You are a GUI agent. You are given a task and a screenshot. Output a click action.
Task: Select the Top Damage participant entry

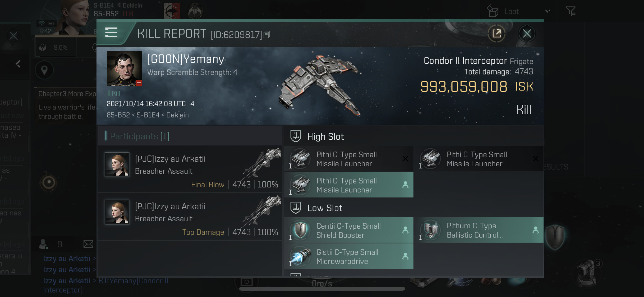190,217
